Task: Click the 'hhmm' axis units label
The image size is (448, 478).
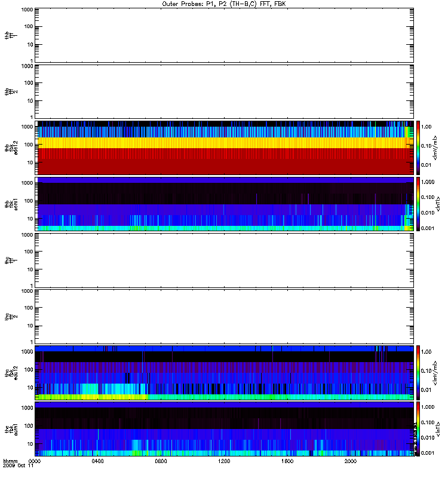Action: coord(10,461)
